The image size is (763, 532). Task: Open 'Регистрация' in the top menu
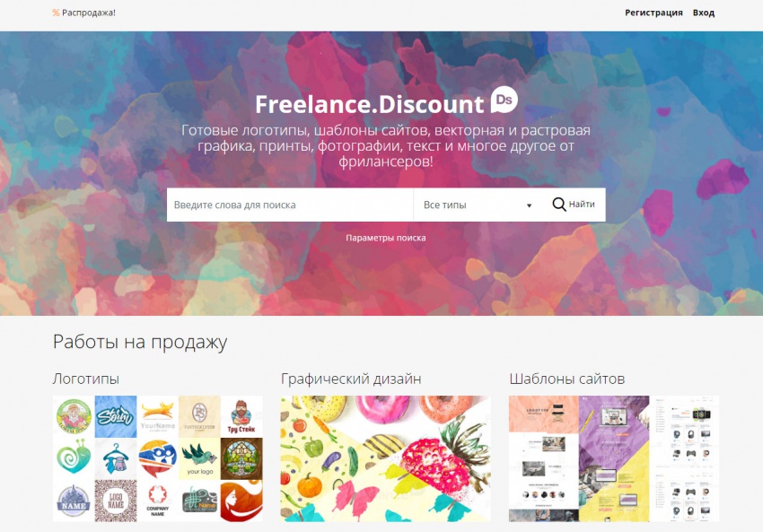(x=653, y=13)
